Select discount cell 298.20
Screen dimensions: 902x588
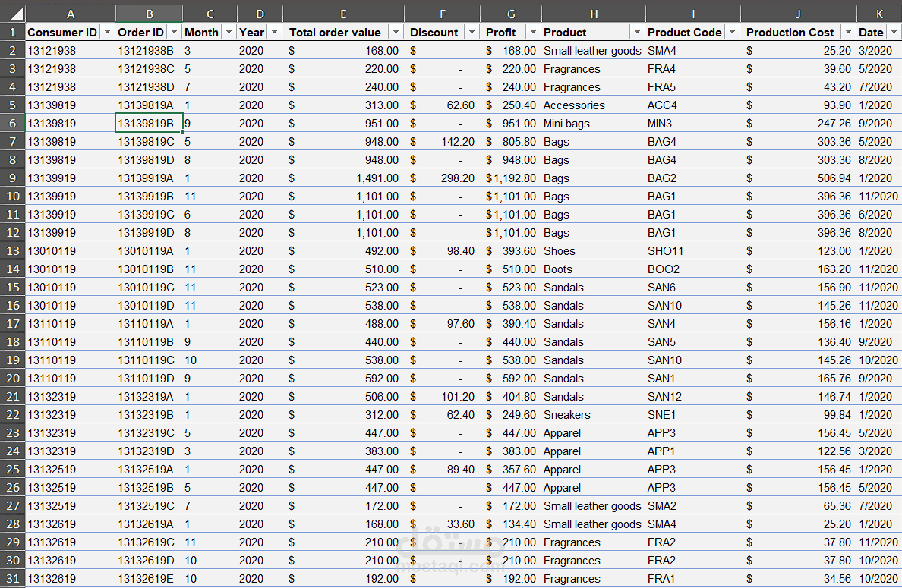pos(443,178)
